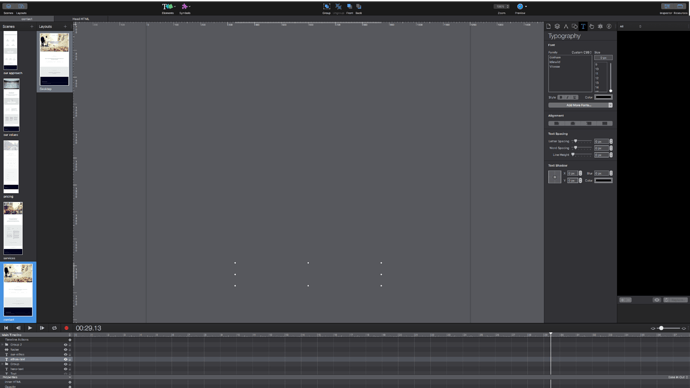The width and height of the screenshot is (690, 388).
Task: Open the Symbols menu in toolbar
Action: point(185,8)
